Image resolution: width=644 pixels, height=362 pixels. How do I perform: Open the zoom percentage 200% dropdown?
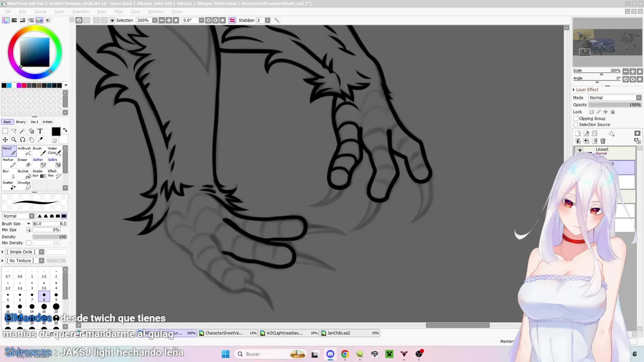coord(154,20)
